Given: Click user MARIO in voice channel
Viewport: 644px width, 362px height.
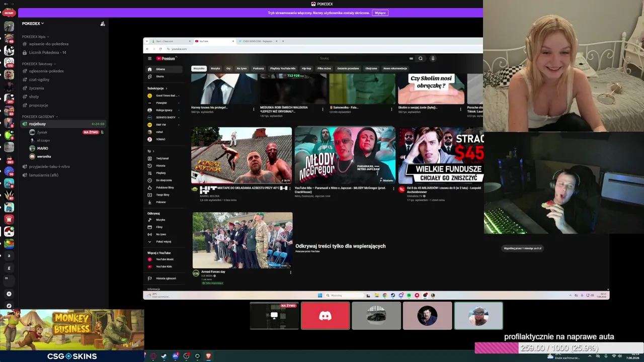Looking at the screenshot, I should click(x=42, y=148).
